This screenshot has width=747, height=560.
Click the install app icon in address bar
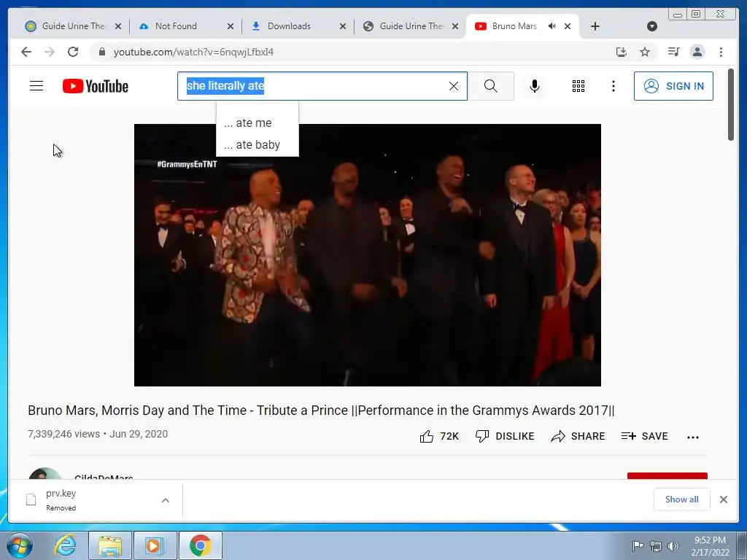(x=622, y=52)
